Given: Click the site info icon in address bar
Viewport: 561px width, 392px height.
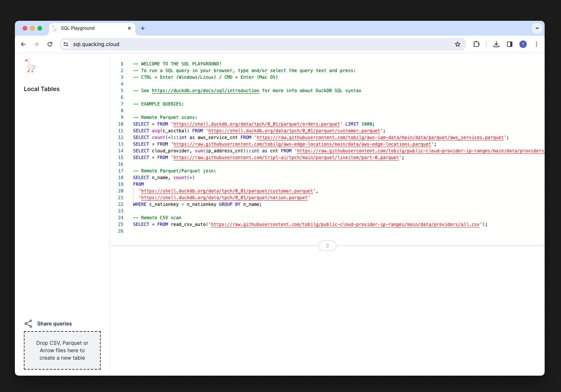Looking at the screenshot, I should click(x=66, y=44).
